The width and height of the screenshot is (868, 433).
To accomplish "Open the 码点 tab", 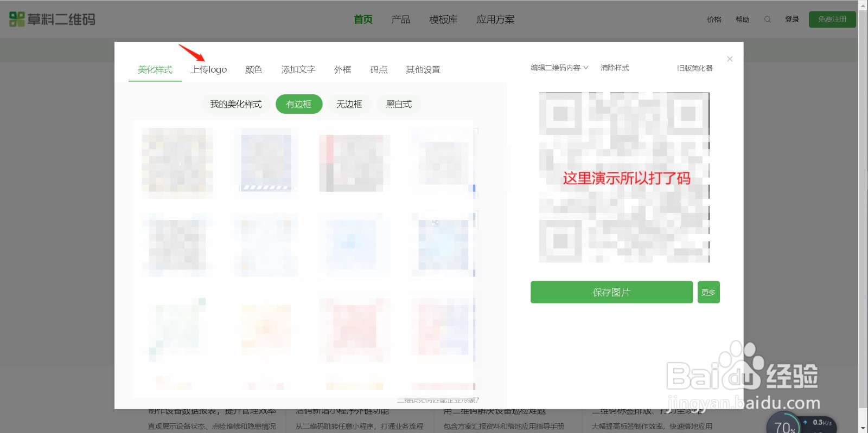I will tap(379, 69).
